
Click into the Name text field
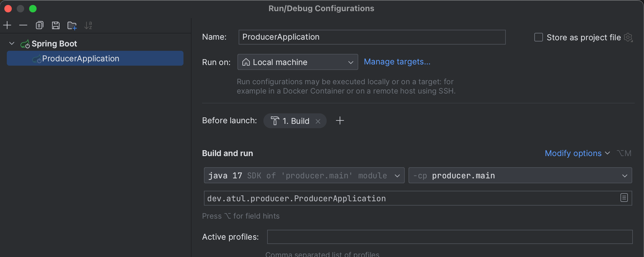(372, 37)
